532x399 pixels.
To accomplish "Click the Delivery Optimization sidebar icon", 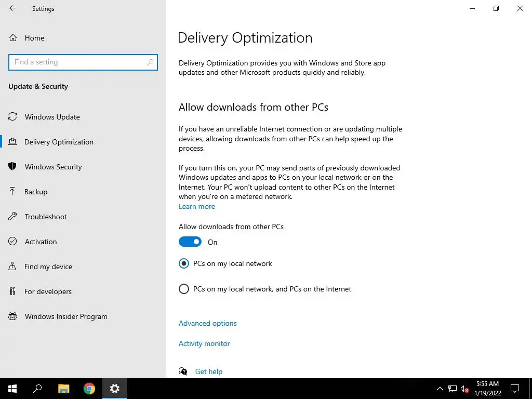I will click(12, 141).
